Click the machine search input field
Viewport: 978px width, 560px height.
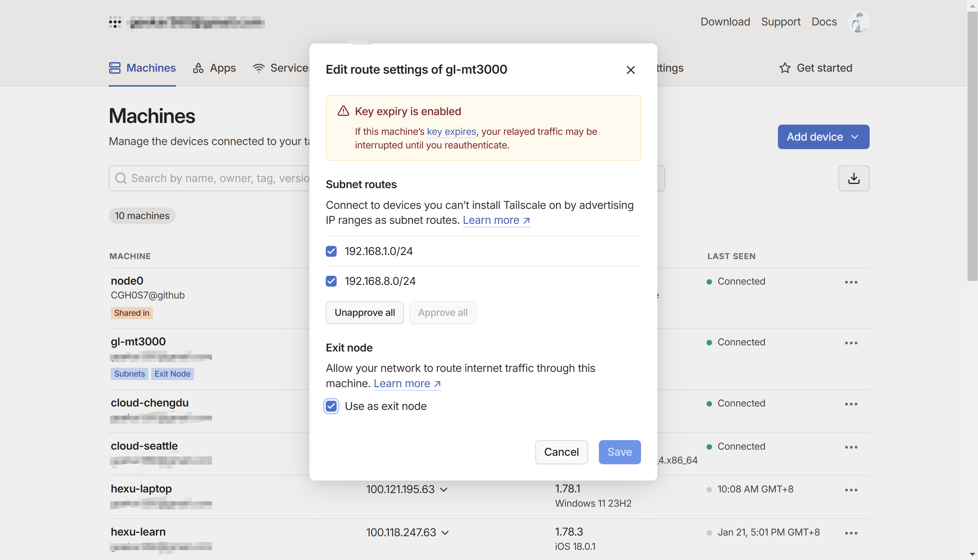215,179
